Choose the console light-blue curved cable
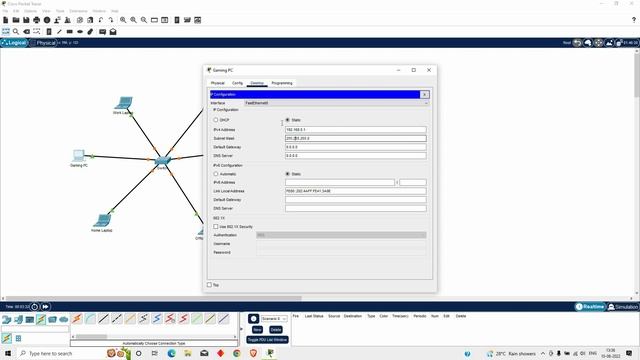 coord(90,318)
